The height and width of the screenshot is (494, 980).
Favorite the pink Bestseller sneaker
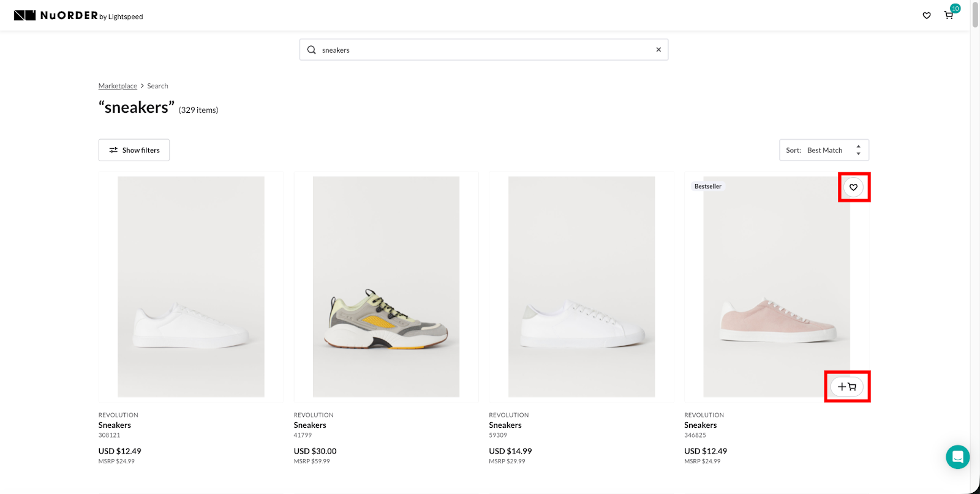(x=853, y=188)
